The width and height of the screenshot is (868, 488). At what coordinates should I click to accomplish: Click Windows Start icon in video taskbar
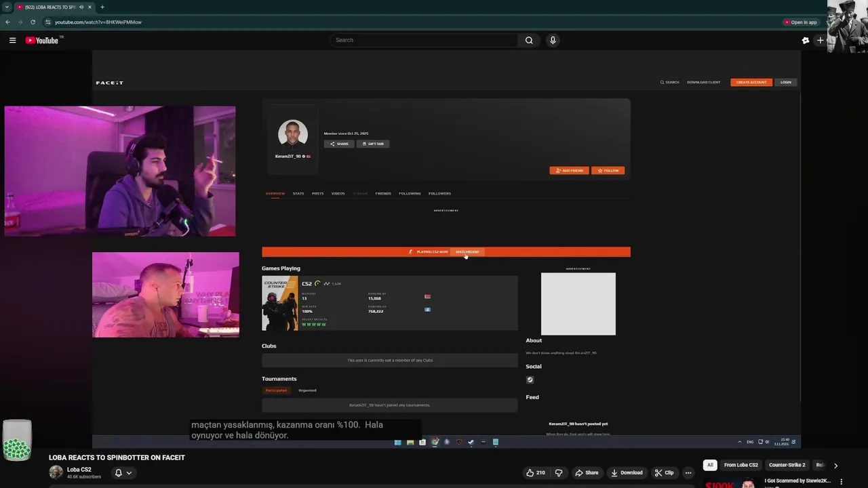[398, 443]
